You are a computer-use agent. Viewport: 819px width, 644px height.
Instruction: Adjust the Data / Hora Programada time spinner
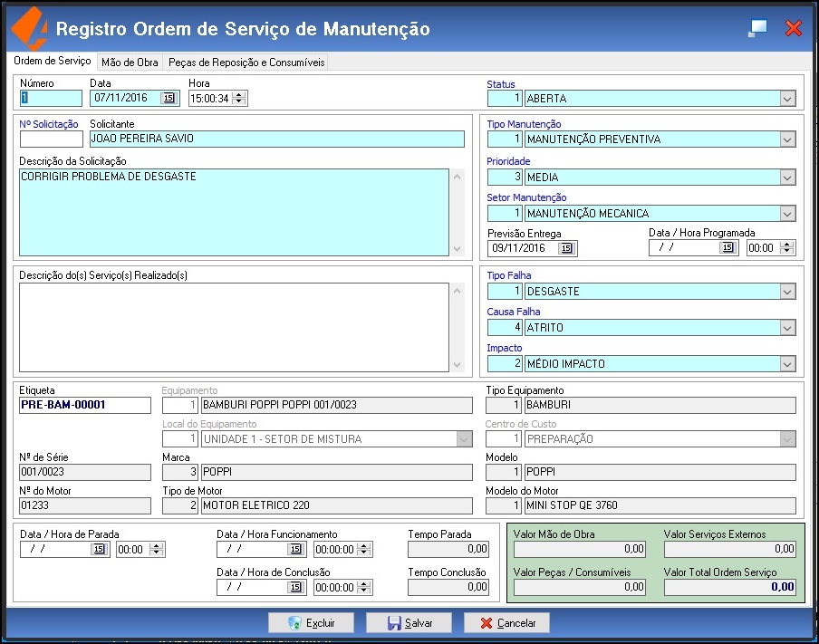pos(786,247)
